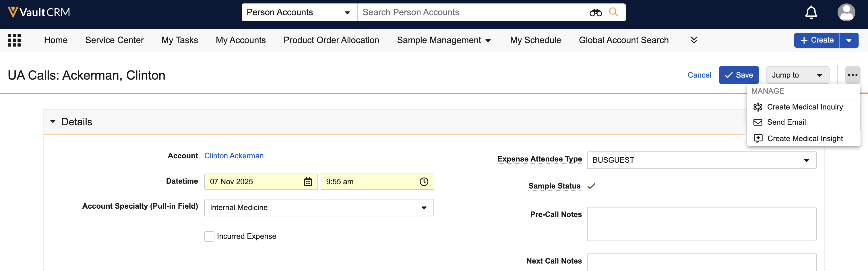Screen dimensions: 868x271
Task: Open the user profile avatar
Action: [846, 12]
